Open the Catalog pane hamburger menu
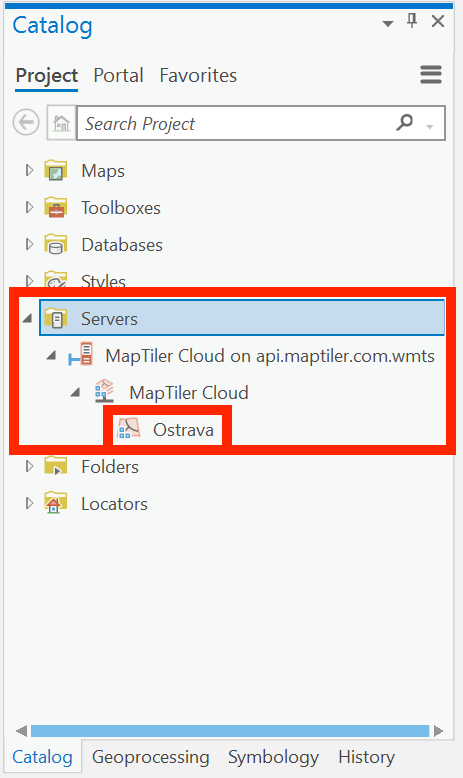Screen dimensions: 463x778 coord(431,75)
